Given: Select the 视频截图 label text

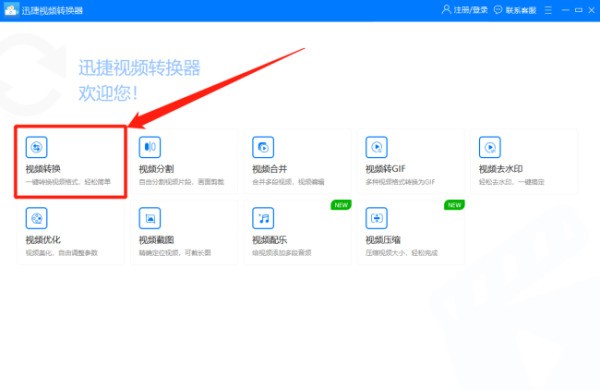Looking at the screenshot, I should point(156,240).
